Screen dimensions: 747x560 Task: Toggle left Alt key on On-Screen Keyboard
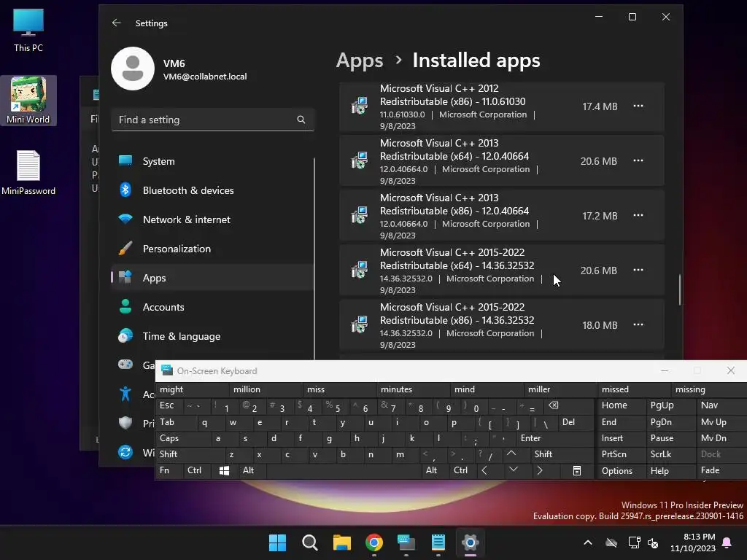252,470
